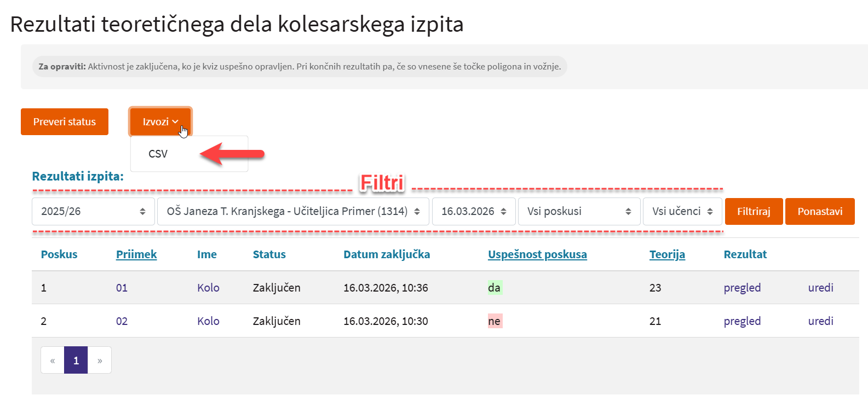
Task: Go to previous page with « arrow
Action: coord(53,361)
